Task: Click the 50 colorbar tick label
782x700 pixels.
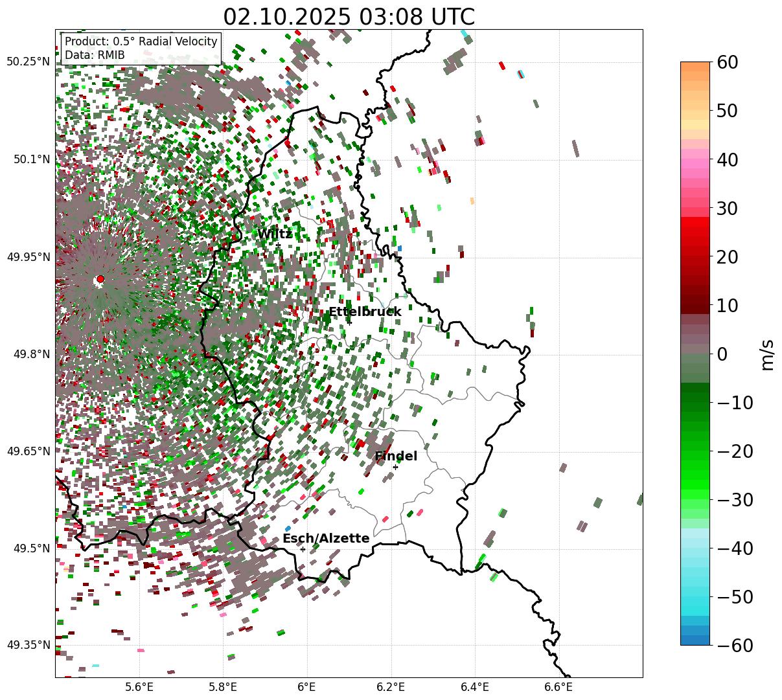Action: click(x=728, y=111)
